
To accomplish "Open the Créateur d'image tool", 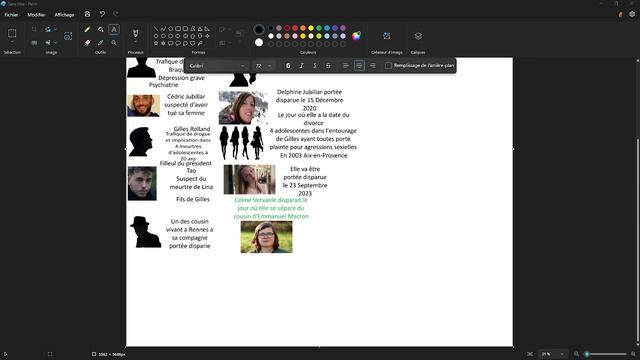I will pos(387,36).
